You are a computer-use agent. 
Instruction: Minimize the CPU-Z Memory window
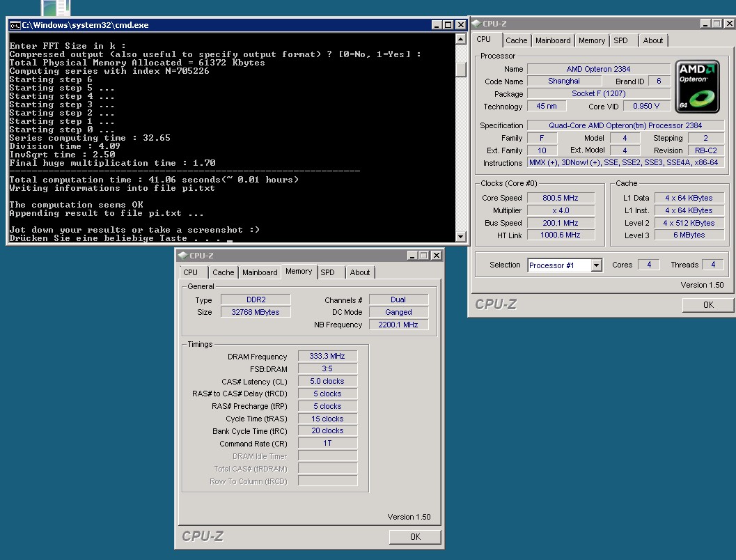412,256
